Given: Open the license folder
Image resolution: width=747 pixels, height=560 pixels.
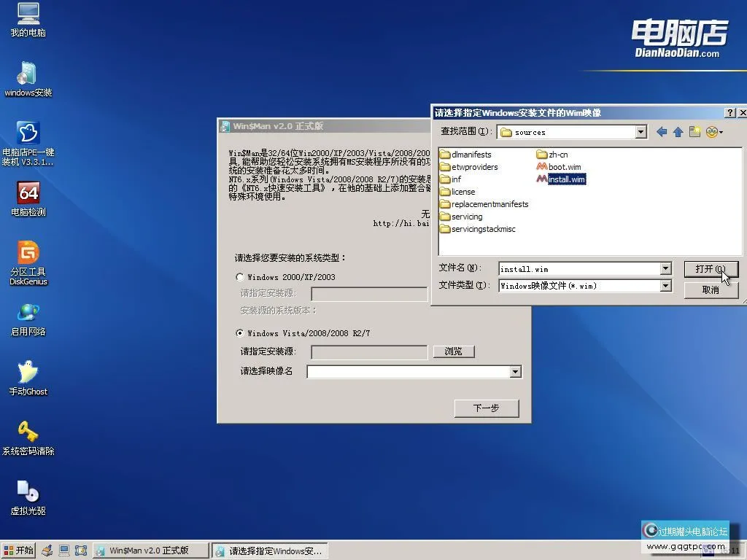Looking at the screenshot, I should click(x=462, y=191).
